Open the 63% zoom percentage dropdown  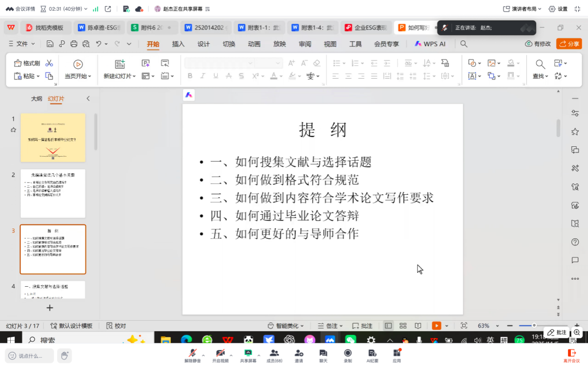point(489,326)
